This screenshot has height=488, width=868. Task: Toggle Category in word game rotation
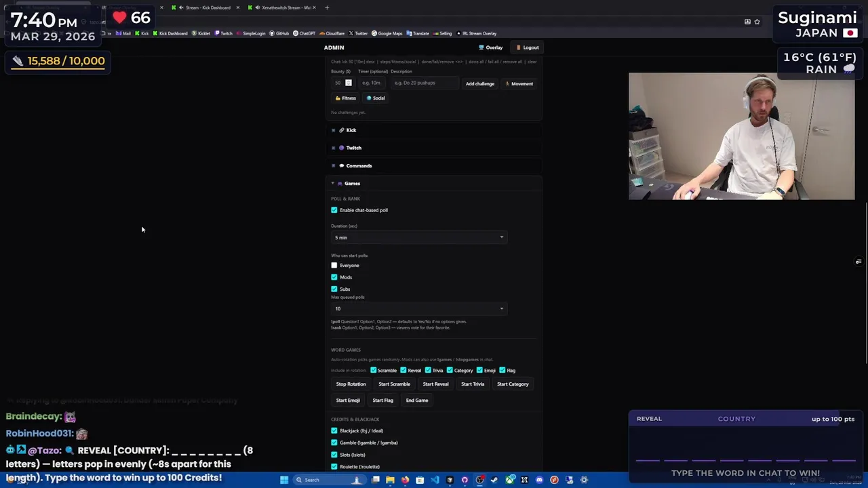(x=450, y=370)
